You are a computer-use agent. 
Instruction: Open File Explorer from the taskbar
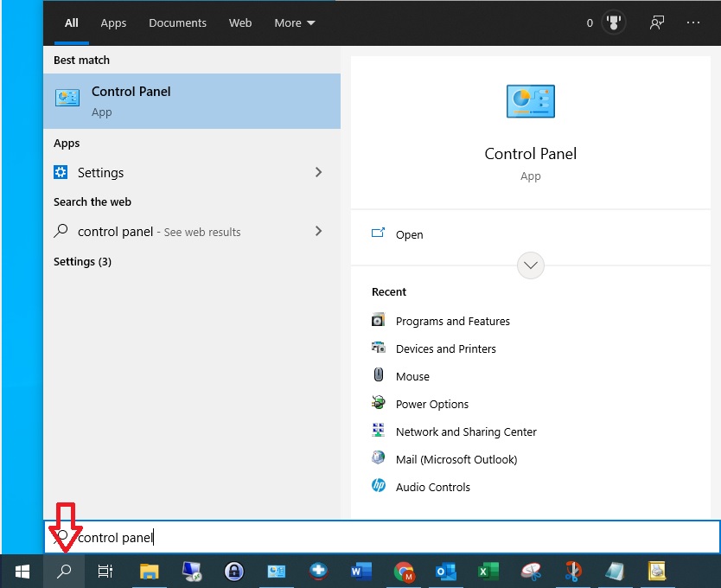(149, 572)
